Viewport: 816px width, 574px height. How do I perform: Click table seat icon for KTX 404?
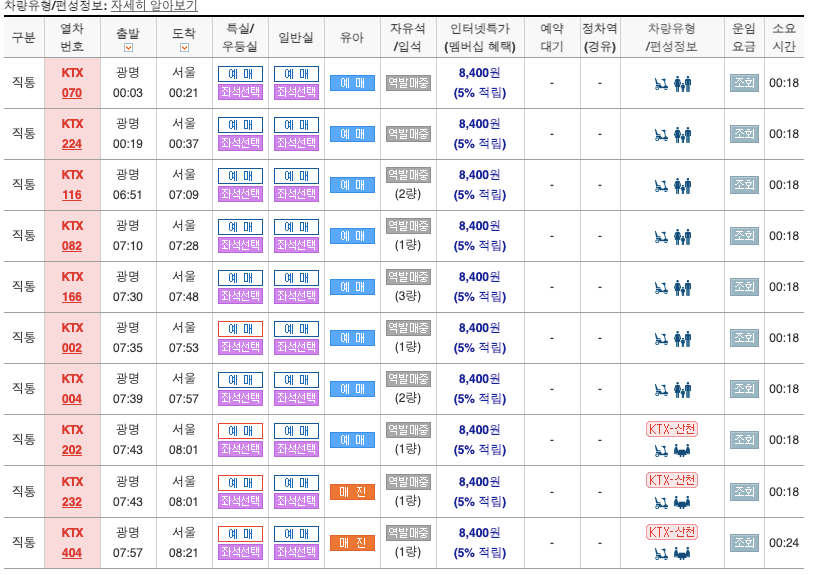point(682,554)
